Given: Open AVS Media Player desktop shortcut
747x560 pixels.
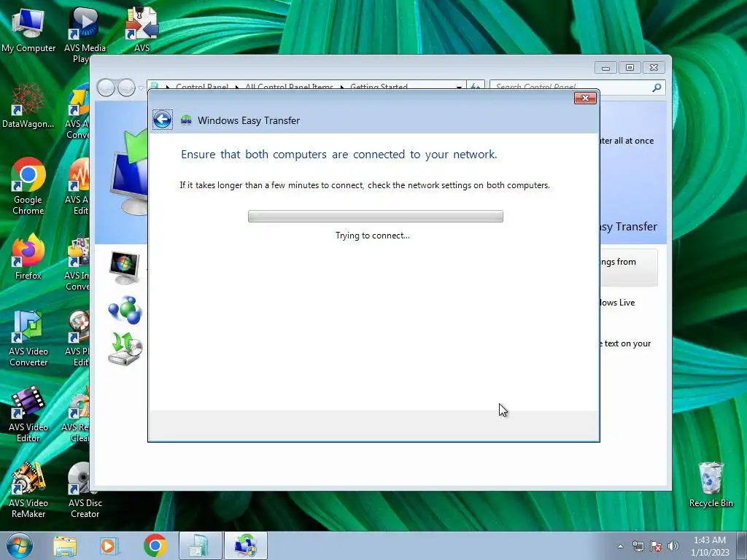Looking at the screenshot, I should (x=85, y=35).
